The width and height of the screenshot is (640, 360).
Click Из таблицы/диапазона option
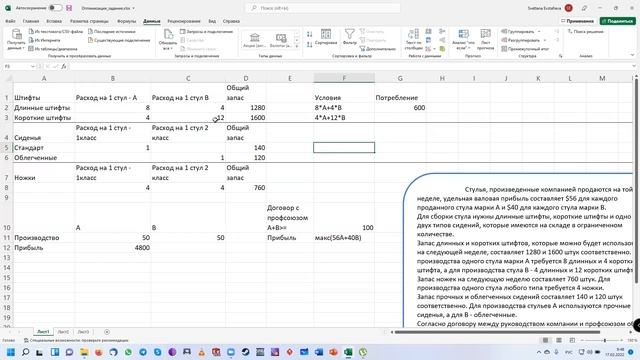(53, 49)
